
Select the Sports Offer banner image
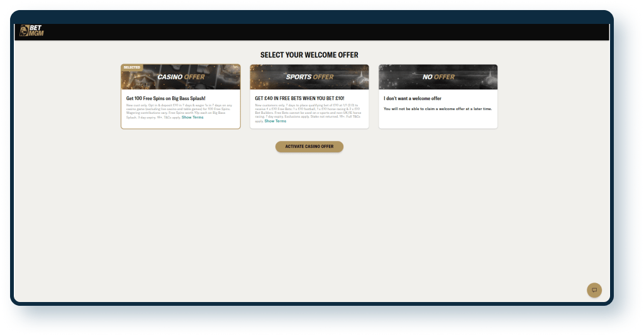pyautogui.click(x=309, y=77)
